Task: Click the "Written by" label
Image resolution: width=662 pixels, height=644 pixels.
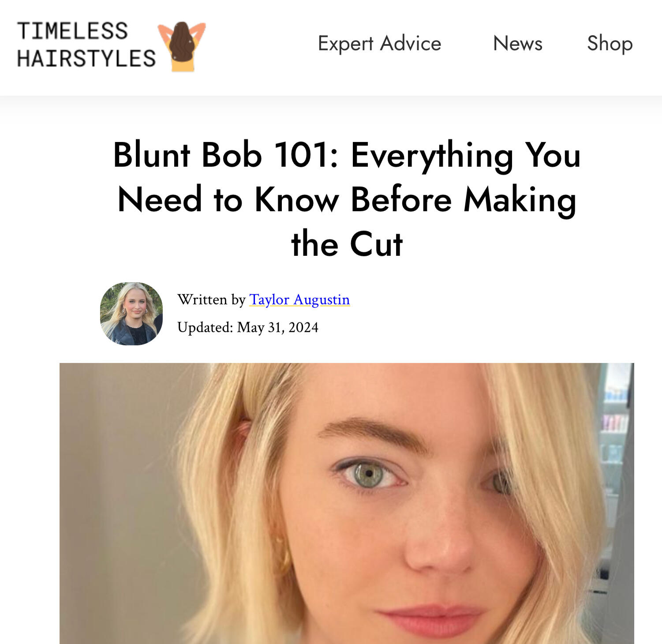Action: click(x=212, y=300)
